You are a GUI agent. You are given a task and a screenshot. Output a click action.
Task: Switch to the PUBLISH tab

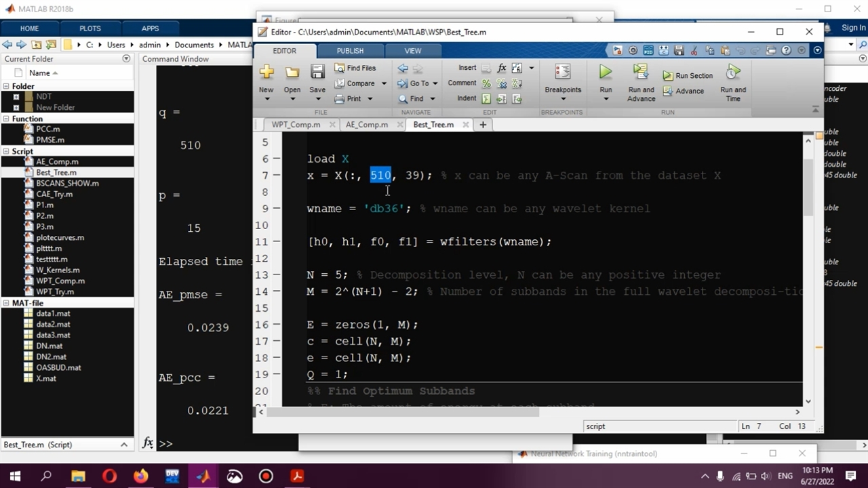click(x=350, y=51)
